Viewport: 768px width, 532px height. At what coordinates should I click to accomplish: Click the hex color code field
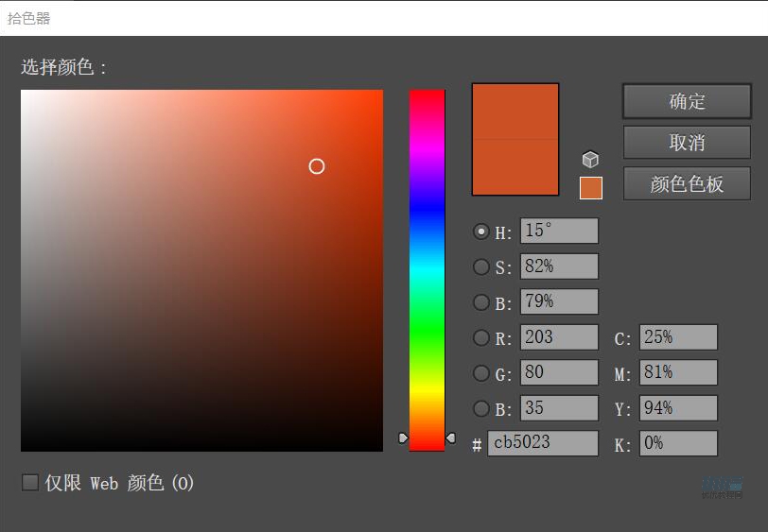point(543,443)
